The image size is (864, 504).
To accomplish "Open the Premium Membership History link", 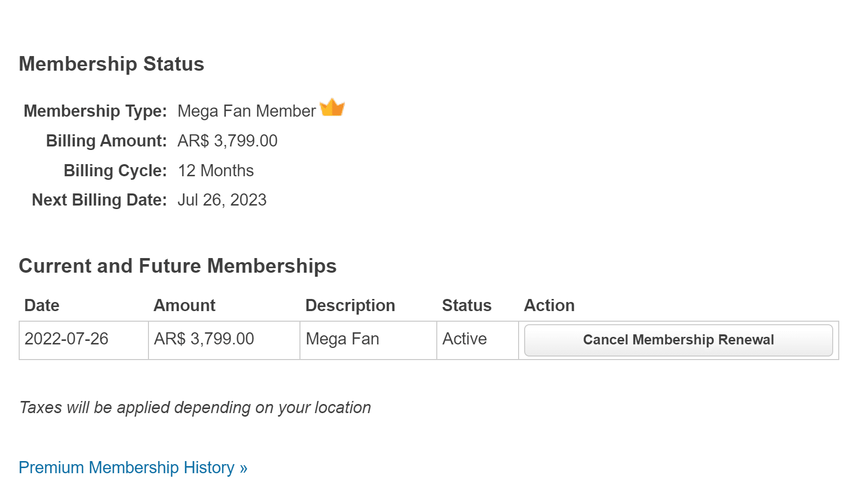I will click(x=133, y=468).
